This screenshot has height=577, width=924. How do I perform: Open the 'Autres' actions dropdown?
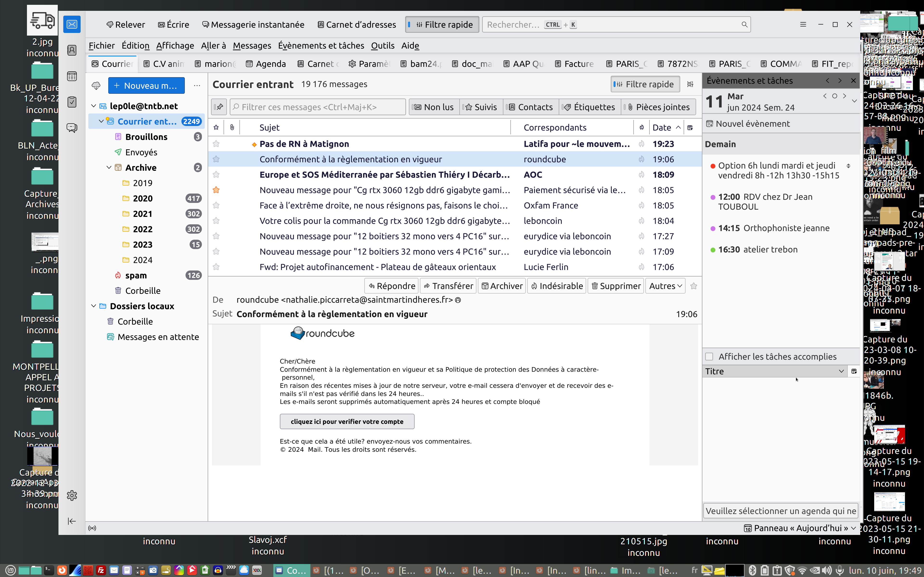[665, 286]
